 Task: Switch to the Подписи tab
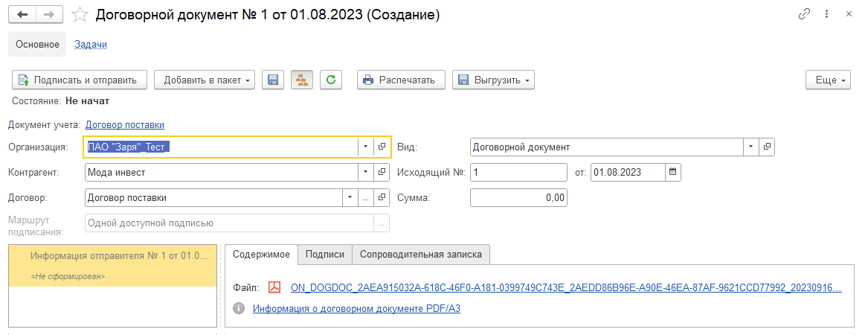pos(325,255)
